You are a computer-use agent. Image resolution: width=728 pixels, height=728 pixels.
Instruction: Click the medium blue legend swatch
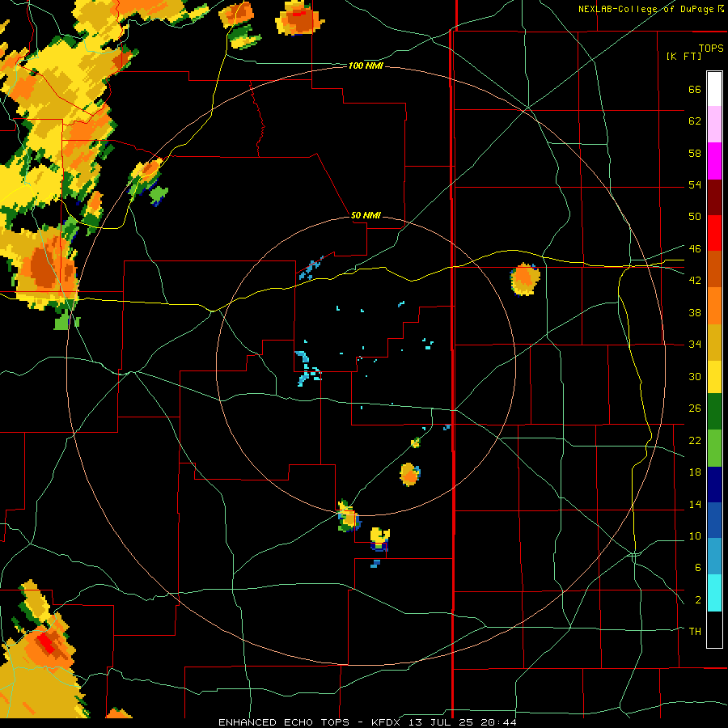coord(714,520)
